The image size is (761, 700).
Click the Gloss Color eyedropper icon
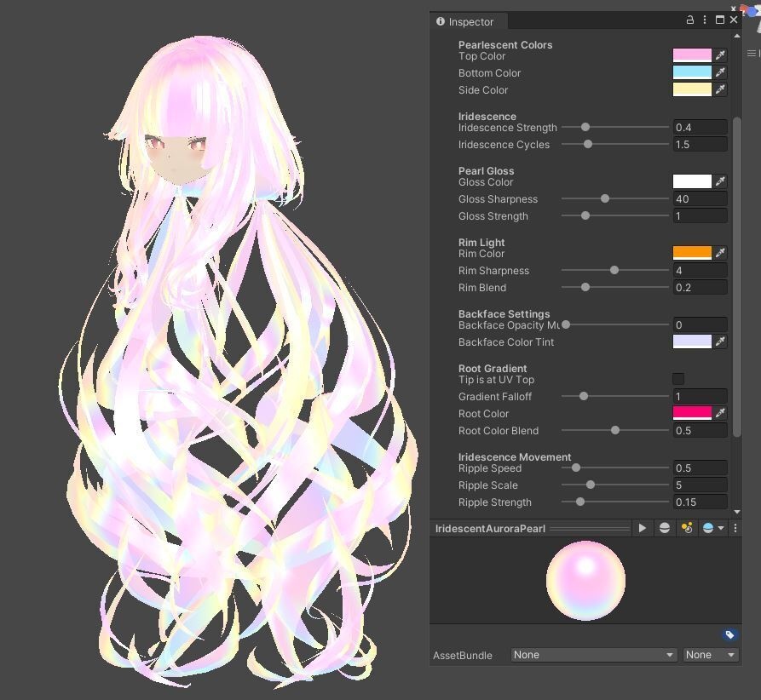tap(720, 181)
